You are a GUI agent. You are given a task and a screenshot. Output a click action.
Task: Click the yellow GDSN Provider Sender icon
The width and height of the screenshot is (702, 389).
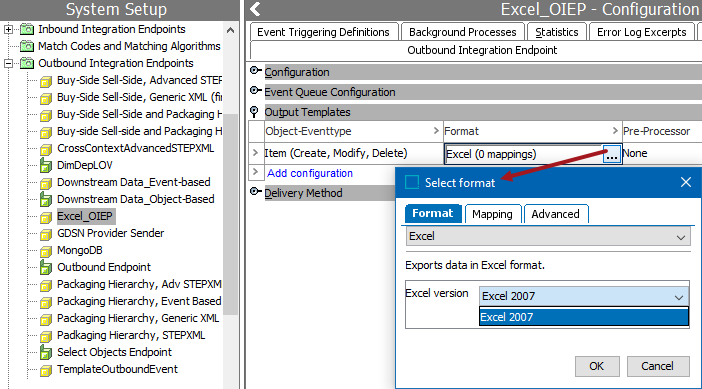pyautogui.click(x=46, y=234)
